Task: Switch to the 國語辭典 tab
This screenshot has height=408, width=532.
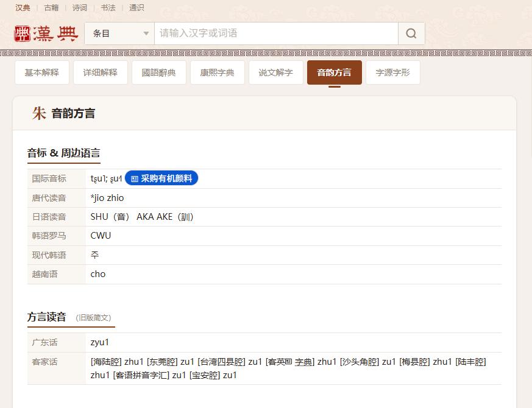Action: coord(159,72)
